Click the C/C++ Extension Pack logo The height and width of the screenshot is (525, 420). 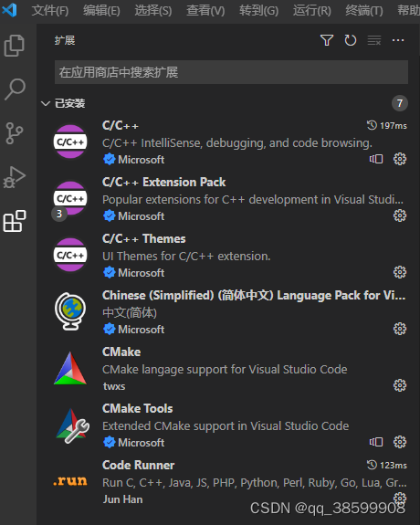[70, 198]
